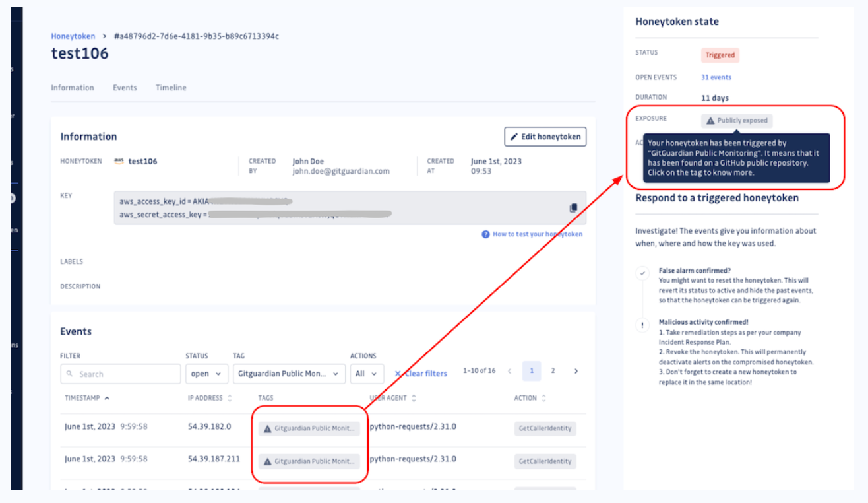This screenshot has height=503, width=868.
Task: Click Gitguardian tag for IP 54.39.182.0
Action: [309, 428]
